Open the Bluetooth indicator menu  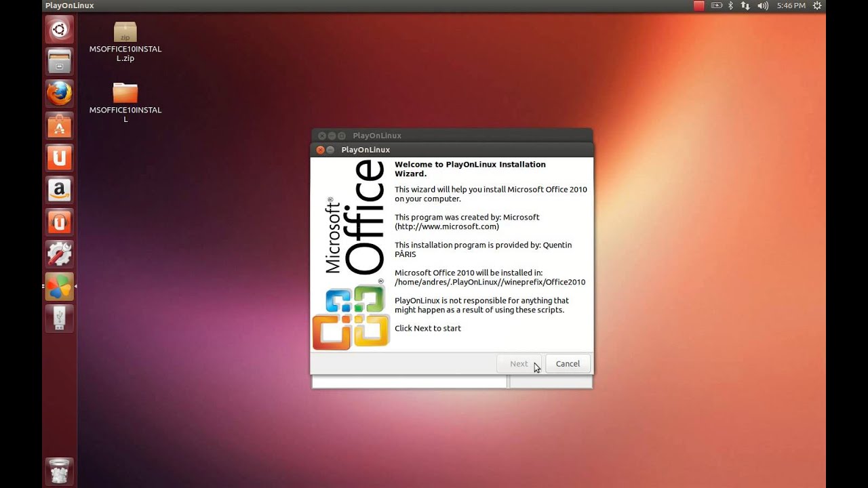pos(731,5)
